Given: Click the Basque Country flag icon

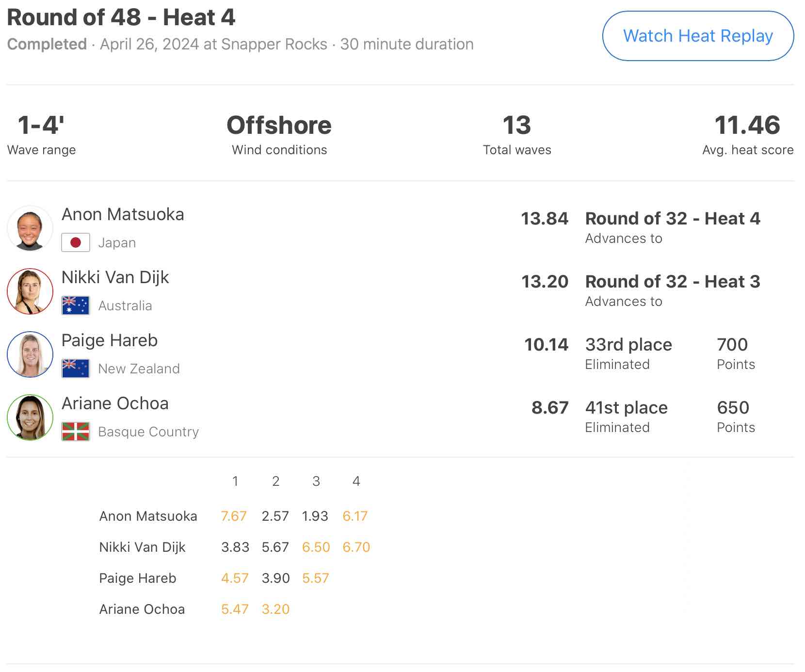Looking at the screenshot, I should coord(76,432).
